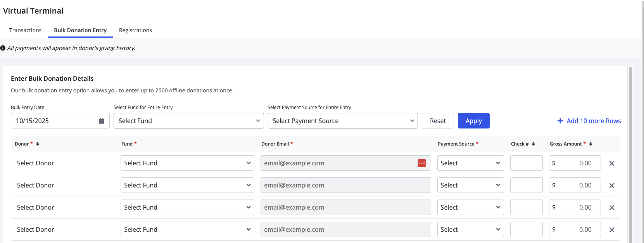Open the Registrations tab
Screen dimensions: 644x243
click(x=135, y=30)
